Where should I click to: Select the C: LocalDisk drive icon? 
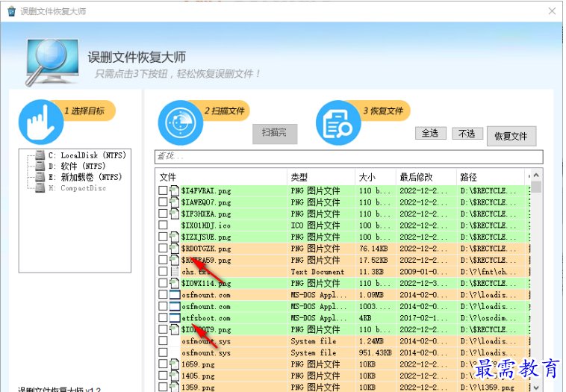(40, 155)
